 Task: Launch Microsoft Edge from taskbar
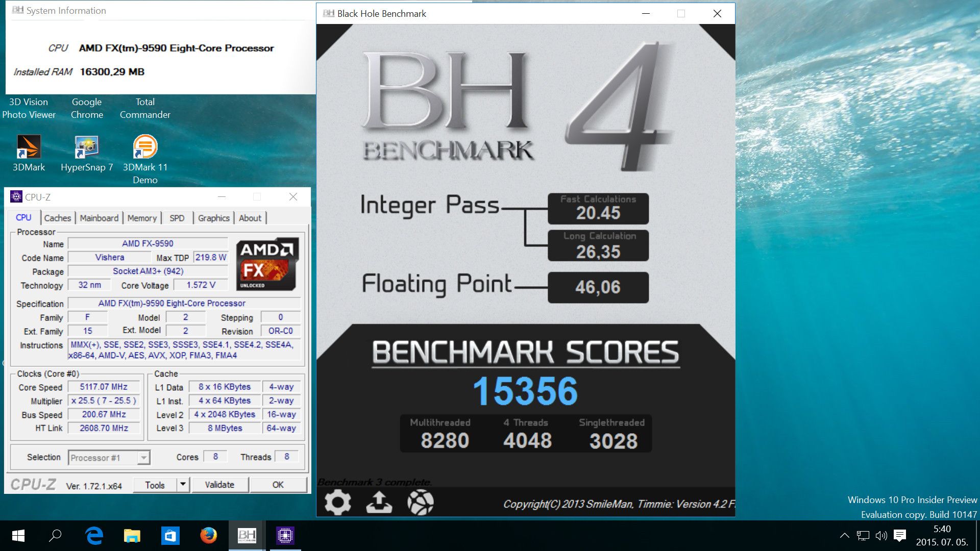(94, 536)
